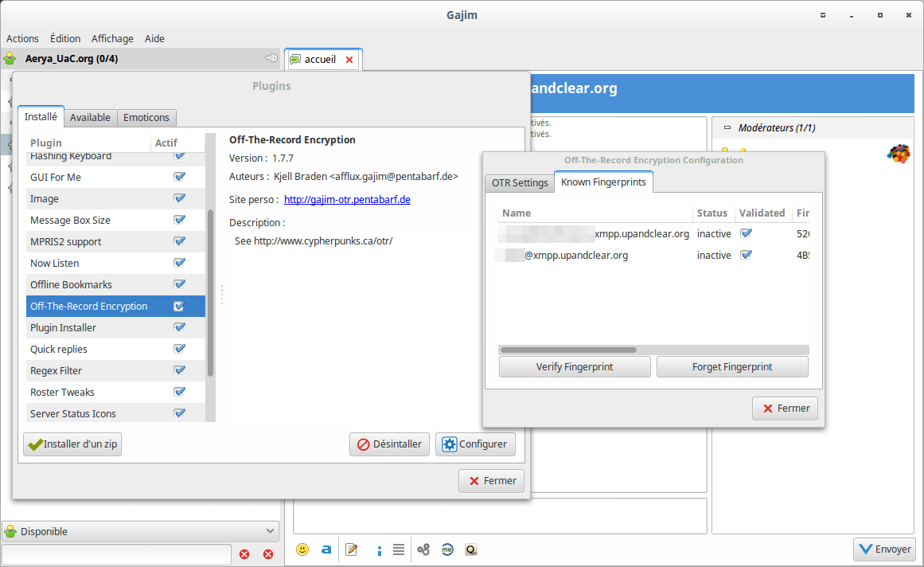
Task: Switch to the OTR Settings tab
Action: 520,182
